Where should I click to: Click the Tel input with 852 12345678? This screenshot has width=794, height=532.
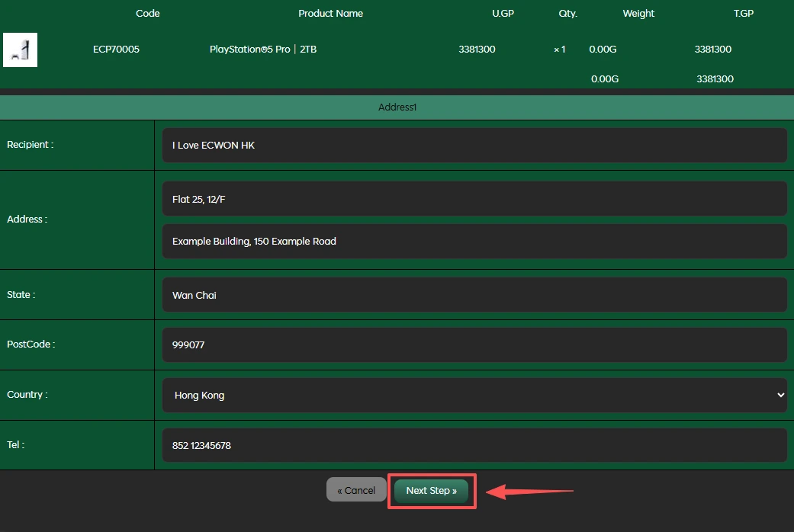click(x=474, y=445)
